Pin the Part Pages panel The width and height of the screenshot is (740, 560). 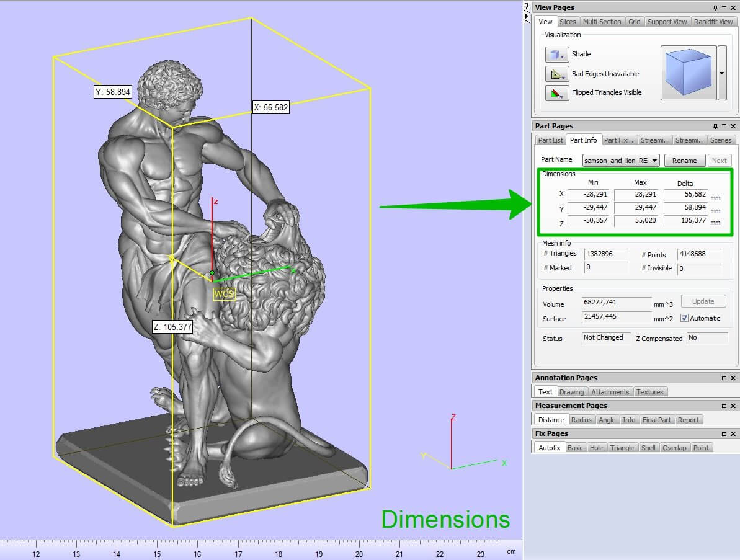pos(715,126)
